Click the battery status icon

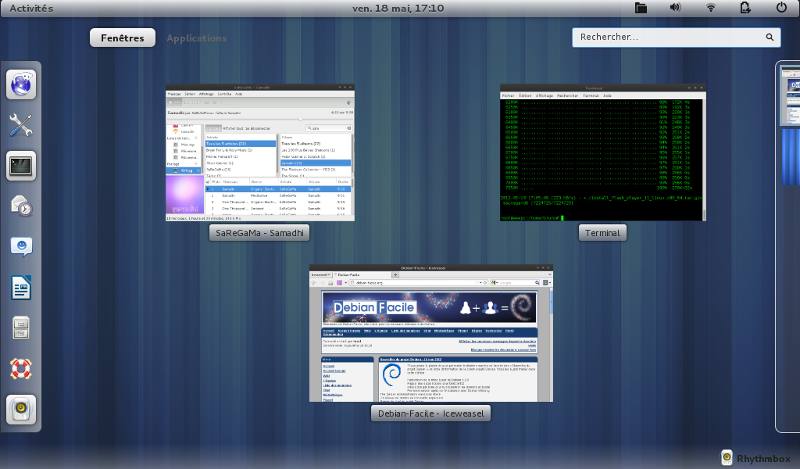coord(745,8)
